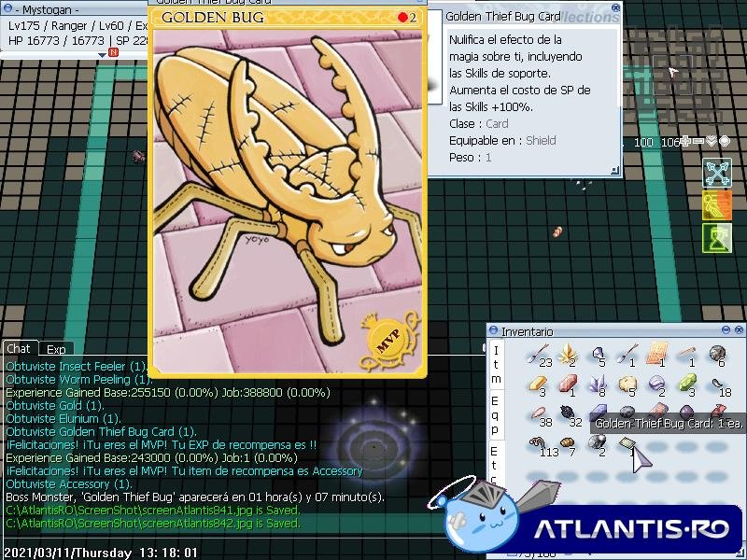The height and width of the screenshot is (560, 747).
Task: Expand the character status dropdown triangle
Action: pos(102,55)
